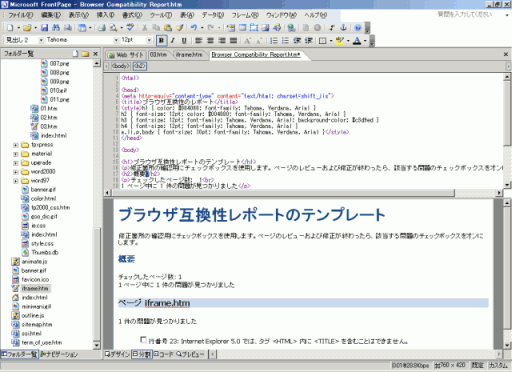
Task: Click the new page icon in folder list header
Action: click(76, 54)
